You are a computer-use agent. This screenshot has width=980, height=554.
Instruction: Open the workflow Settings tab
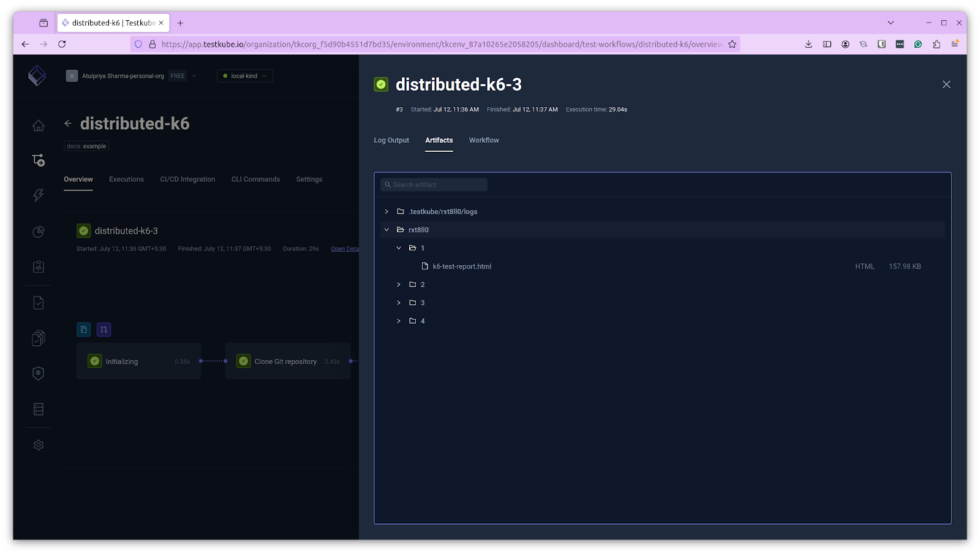309,179
